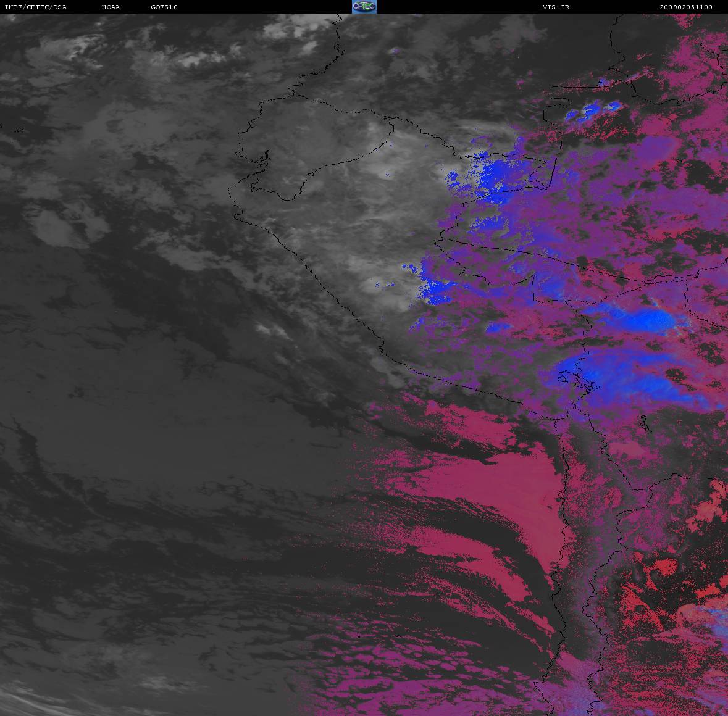
Task: Click the CPTEC logo in the header
Action: [364, 7]
